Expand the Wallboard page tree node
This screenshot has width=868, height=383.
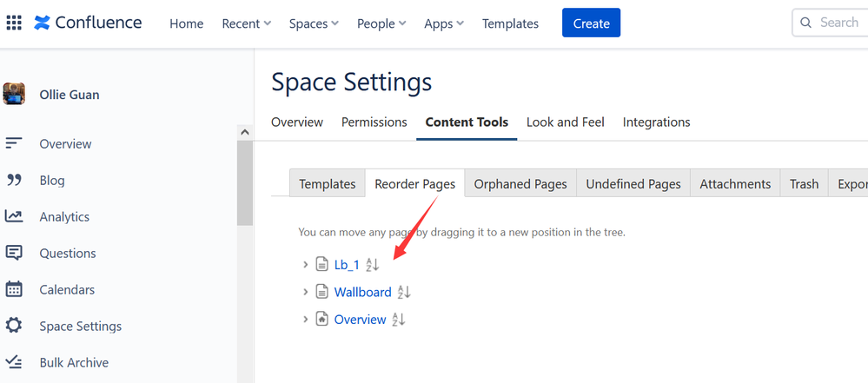point(305,292)
